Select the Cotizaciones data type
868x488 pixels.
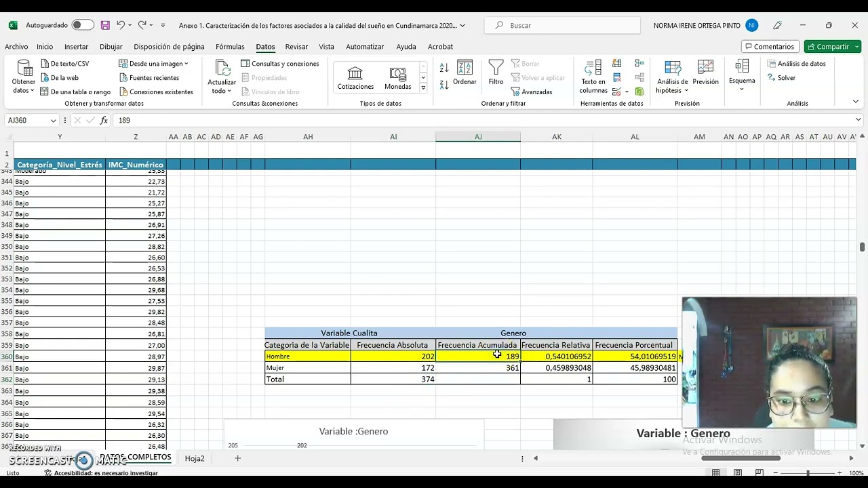click(355, 78)
